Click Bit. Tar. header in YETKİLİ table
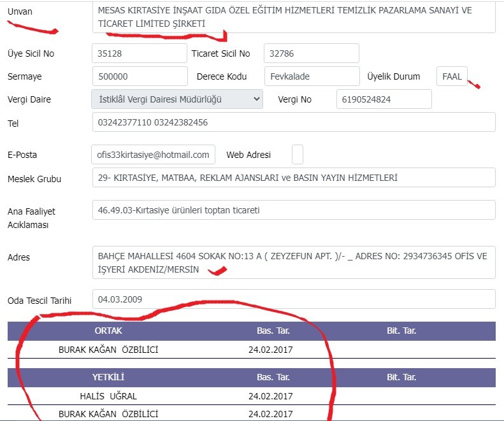 [401, 377]
